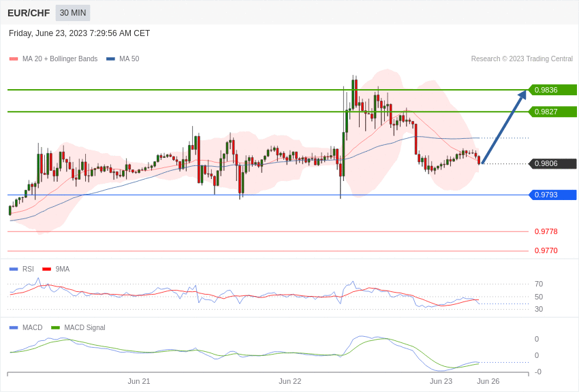Screen dimensions: 579x392
Task: Click the RSI legend label
Action: click(x=28, y=269)
